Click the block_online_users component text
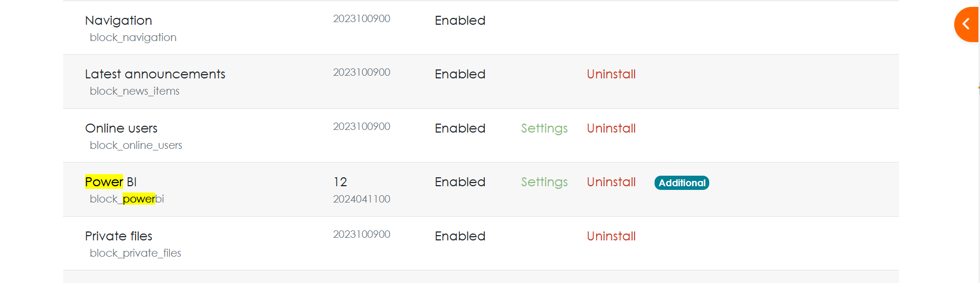Image resolution: width=980 pixels, height=283 pixels. point(136,145)
